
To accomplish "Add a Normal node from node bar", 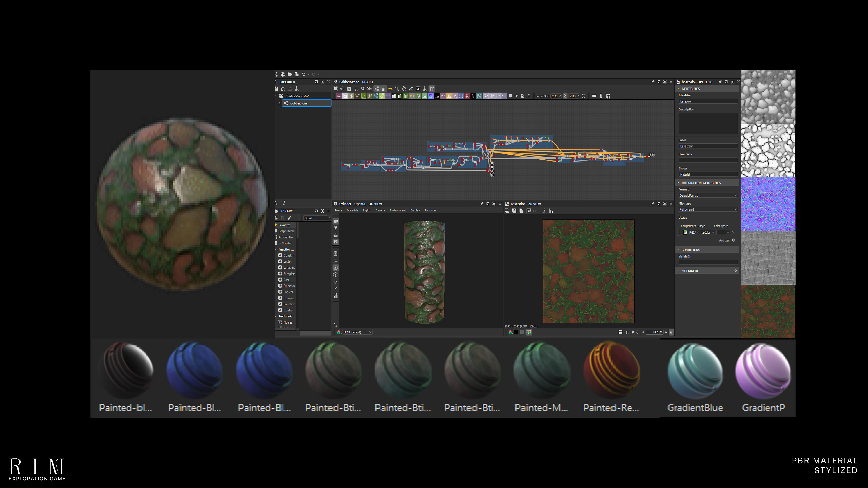I will pyautogui.click(x=431, y=96).
